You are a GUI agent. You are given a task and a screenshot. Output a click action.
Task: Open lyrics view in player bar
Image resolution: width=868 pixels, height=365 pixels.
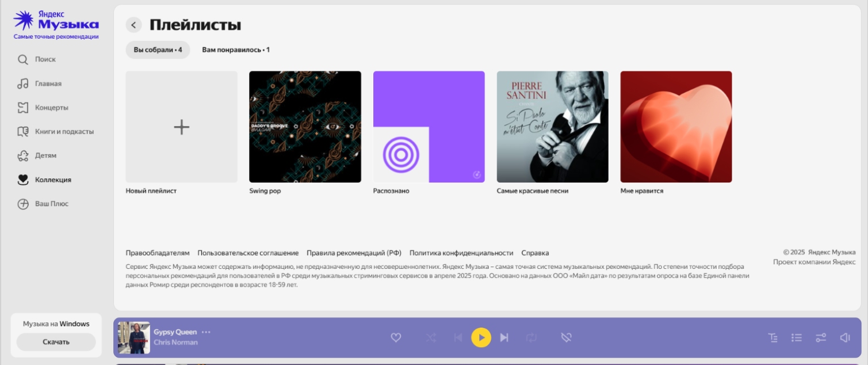coord(773,338)
